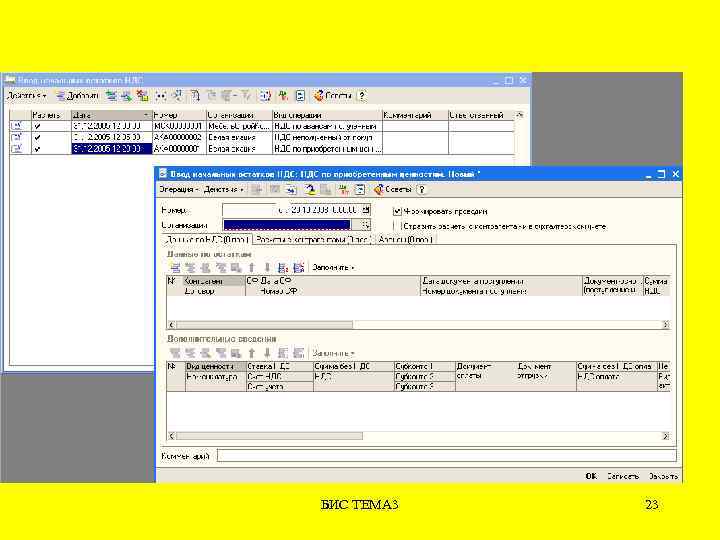Move row up in Данные по остаткам toolbar
Screen dimensions: 720x540
(x=252, y=268)
